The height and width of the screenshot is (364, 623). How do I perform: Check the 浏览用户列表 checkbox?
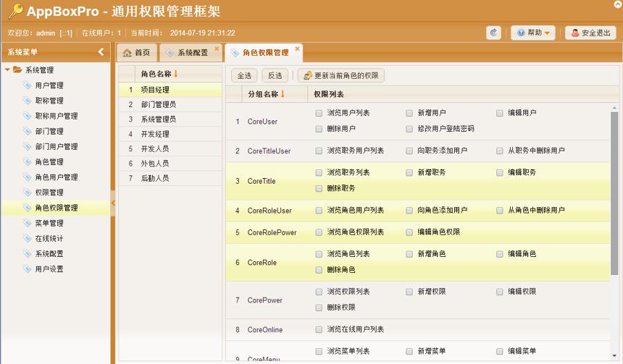[319, 113]
